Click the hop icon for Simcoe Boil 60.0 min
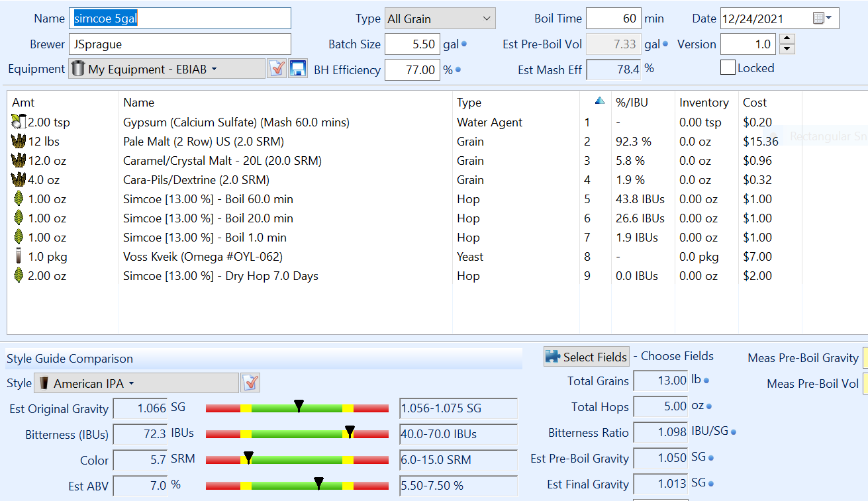The image size is (868, 501). [x=19, y=199]
